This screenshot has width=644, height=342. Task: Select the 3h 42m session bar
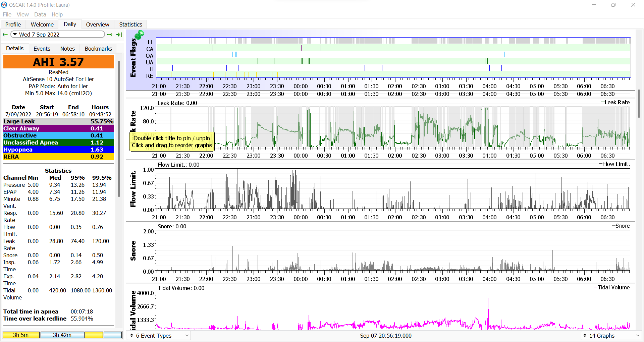(x=62, y=335)
